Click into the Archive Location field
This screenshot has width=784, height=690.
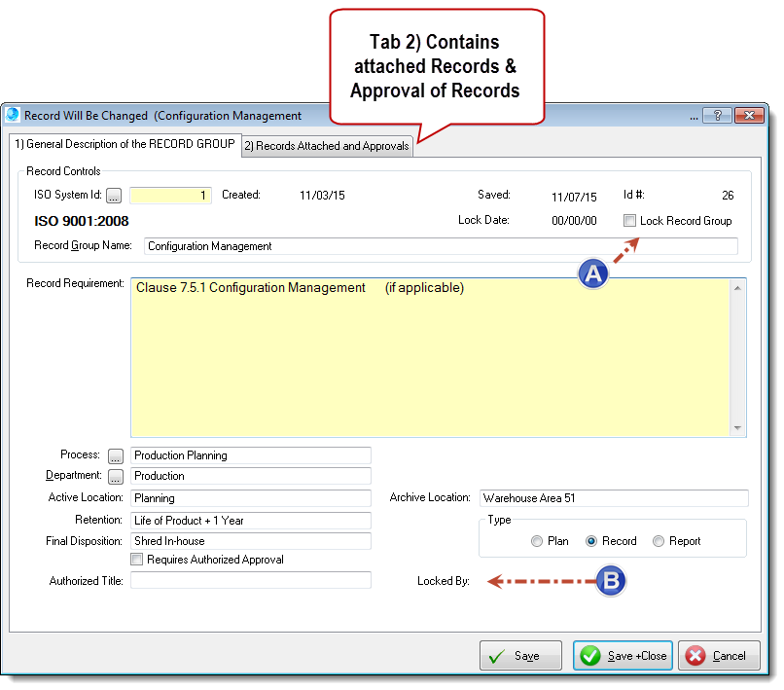click(x=613, y=498)
